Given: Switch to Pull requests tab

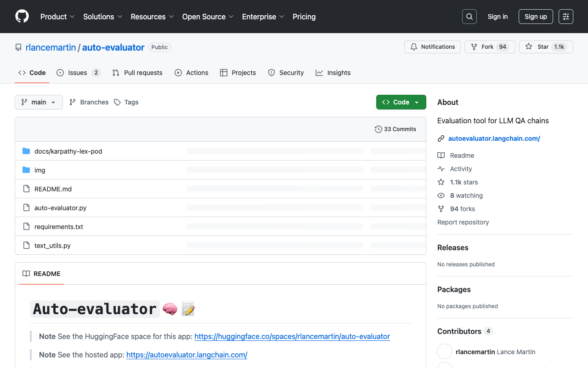Looking at the screenshot, I should (x=137, y=73).
